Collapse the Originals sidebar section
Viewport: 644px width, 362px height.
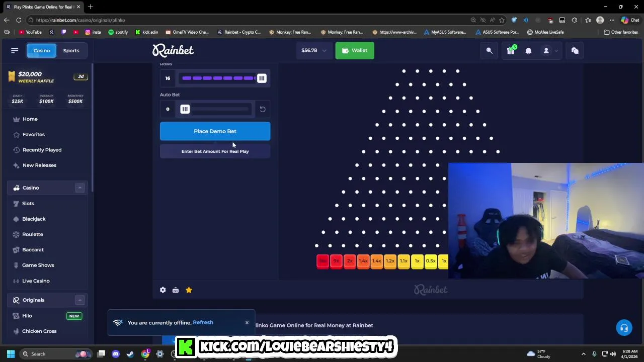pos(79,300)
